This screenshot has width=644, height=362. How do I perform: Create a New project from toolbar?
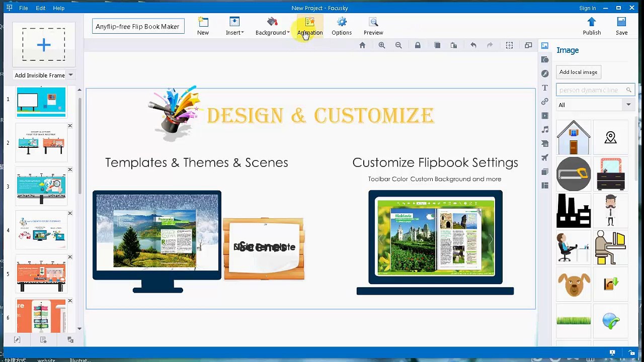(x=203, y=26)
